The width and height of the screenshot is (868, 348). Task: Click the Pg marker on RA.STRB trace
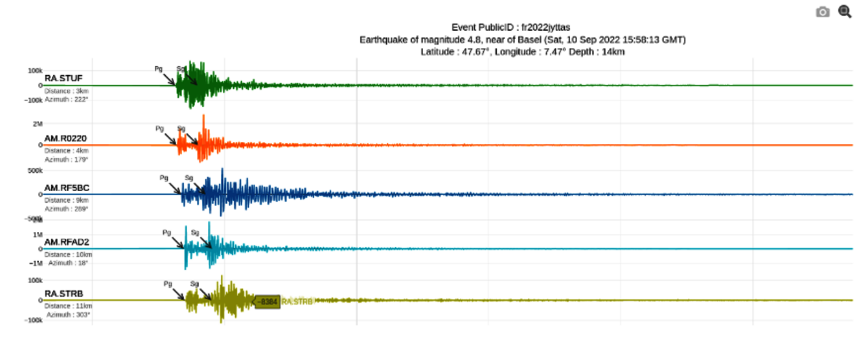pyautogui.click(x=178, y=294)
